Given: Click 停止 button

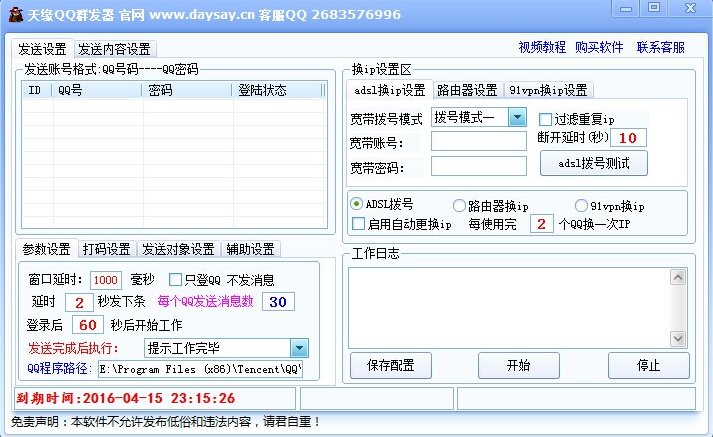Looking at the screenshot, I should pos(649,365).
